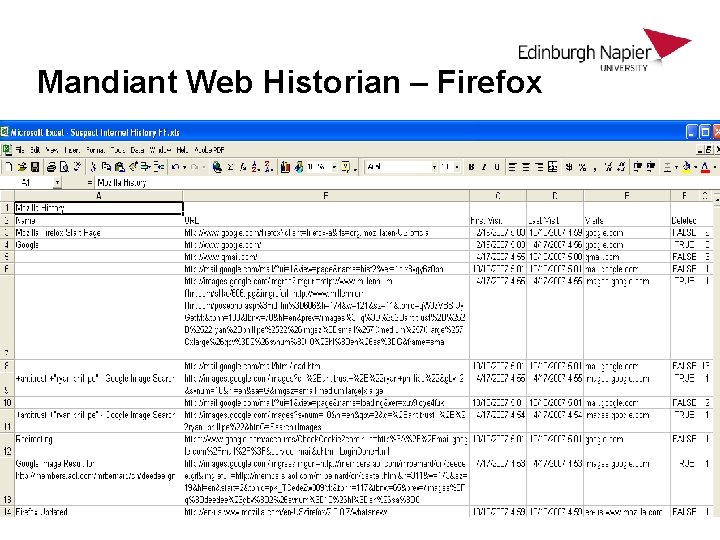Toggle Underline formatting
This screenshot has height=540, width=720.
pyautogui.click(x=497, y=167)
